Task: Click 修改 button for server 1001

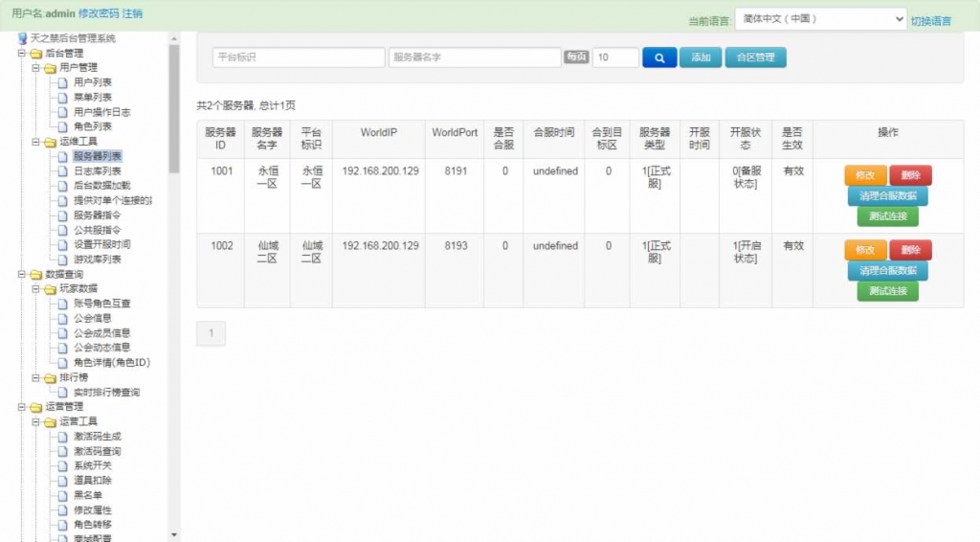Action: (x=864, y=175)
